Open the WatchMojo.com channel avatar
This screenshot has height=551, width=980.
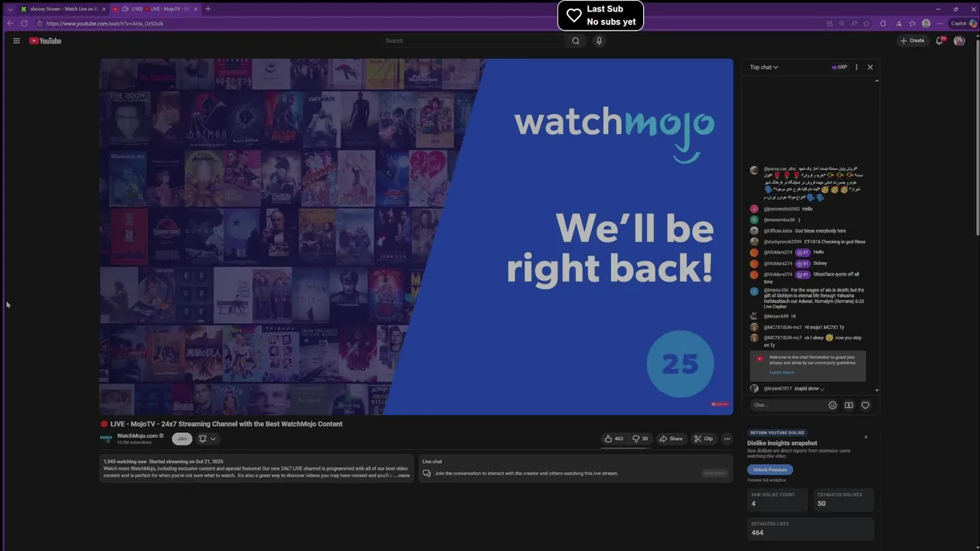point(106,439)
